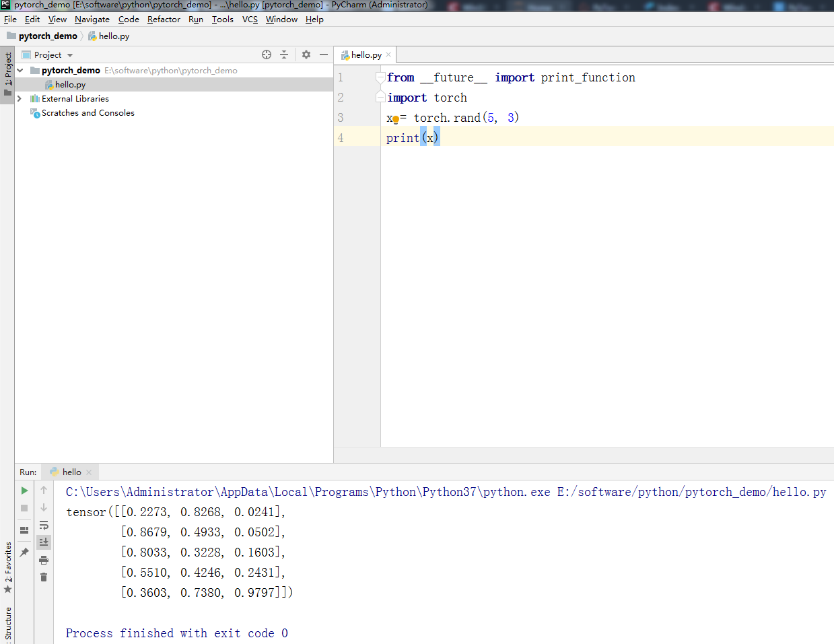Toggle scroll to end in Run console
Image resolution: width=834 pixels, height=644 pixels.
pos(44,542)
